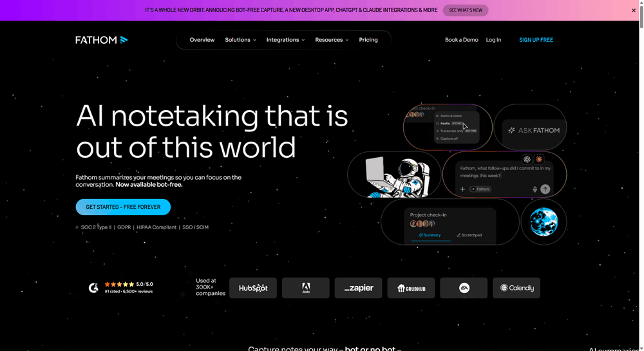This screenshot has height=351, width=644.
Task: Click the prompt text about follow-ups
Action: [505, 172]
